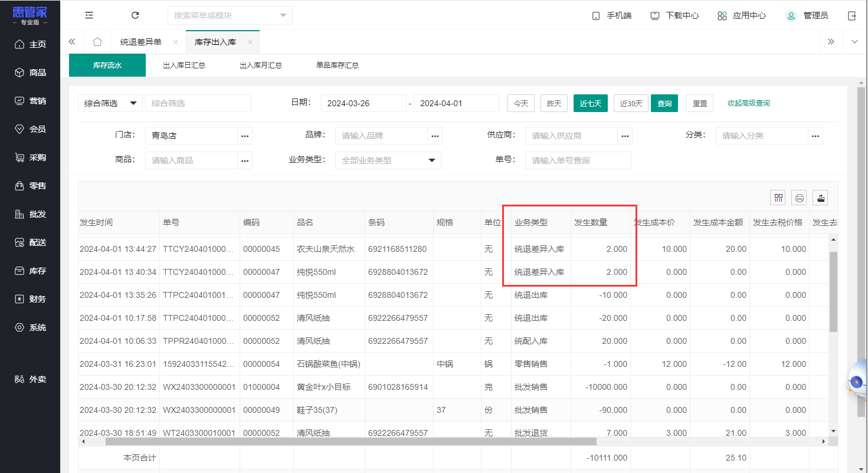Open 供应商 selector ellipsis button

pyautogui.click(x=625, y=136)
